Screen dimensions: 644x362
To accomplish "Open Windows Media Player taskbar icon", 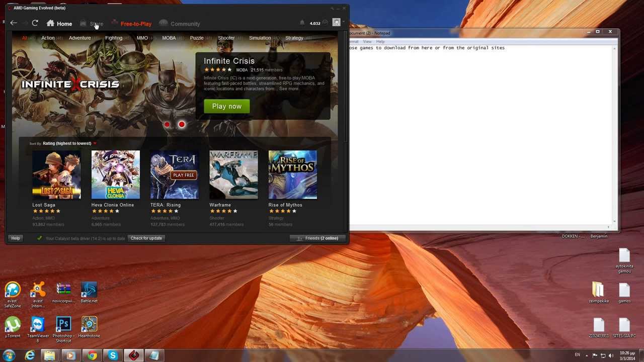I will [x=70, y=355].
